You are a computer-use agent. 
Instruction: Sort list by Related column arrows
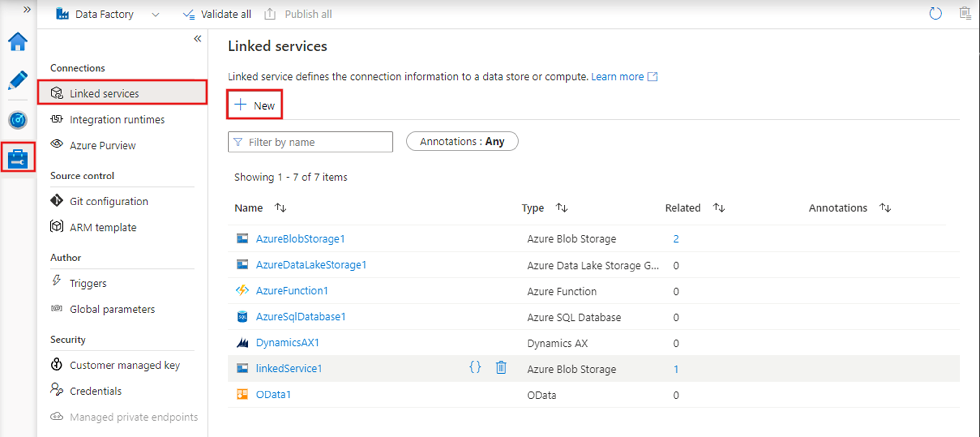[x=719, y=208]
